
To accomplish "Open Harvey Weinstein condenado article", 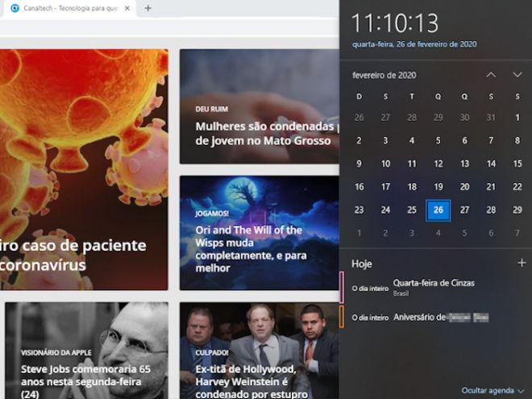I will (x=260, y=351).
